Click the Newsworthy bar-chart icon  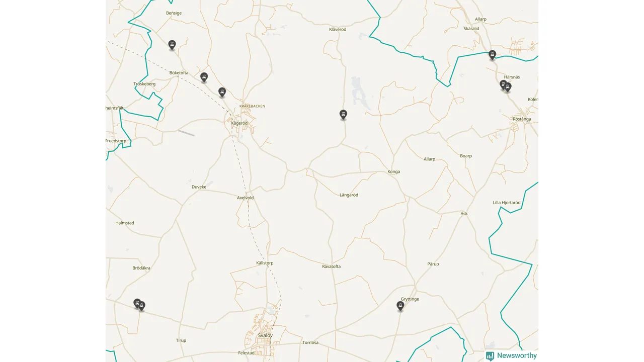[x=490, y=356]
